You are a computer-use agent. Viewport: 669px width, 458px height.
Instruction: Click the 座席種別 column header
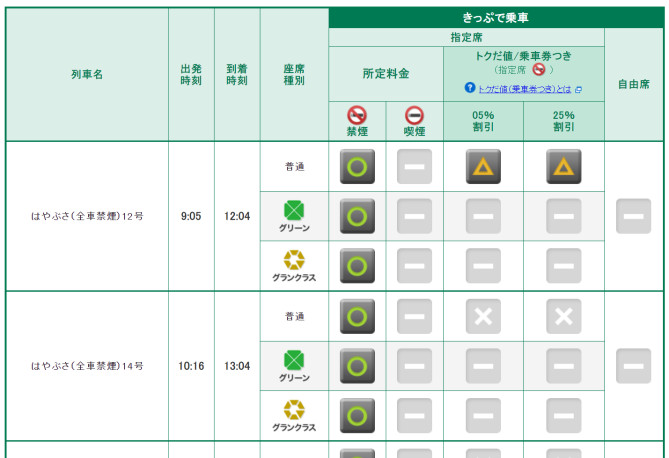click(294, 75)
